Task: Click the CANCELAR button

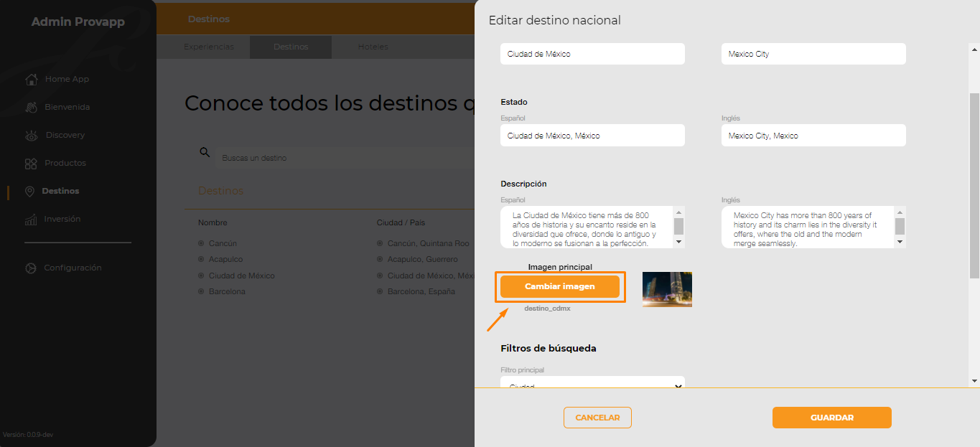Action: pyautogui.click(x=597, y=418)
